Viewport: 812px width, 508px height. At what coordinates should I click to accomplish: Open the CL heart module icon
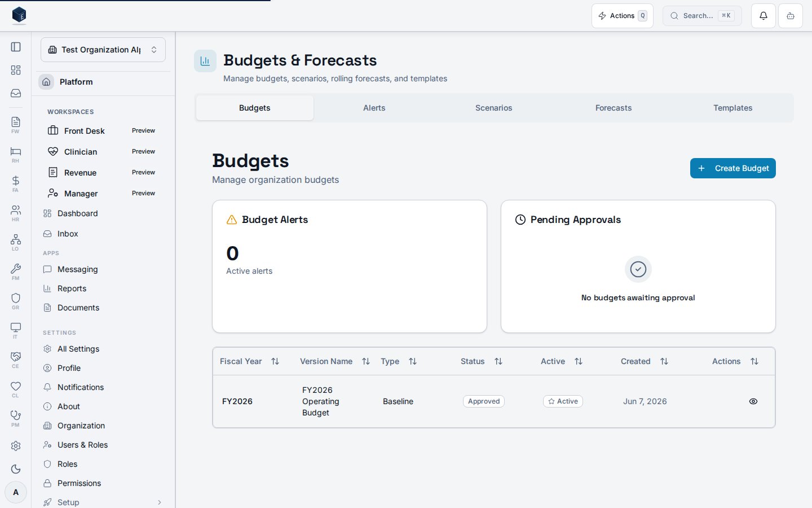16,389
